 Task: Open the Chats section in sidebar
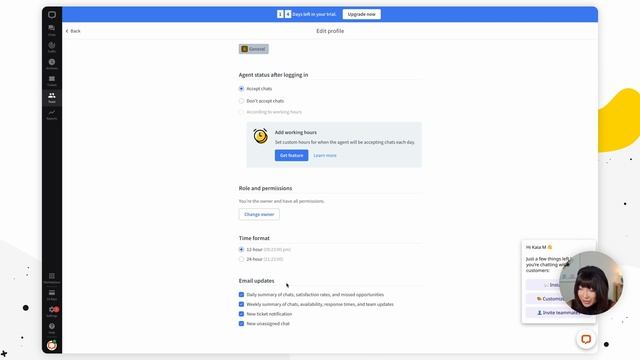click(x=52, y=30)
